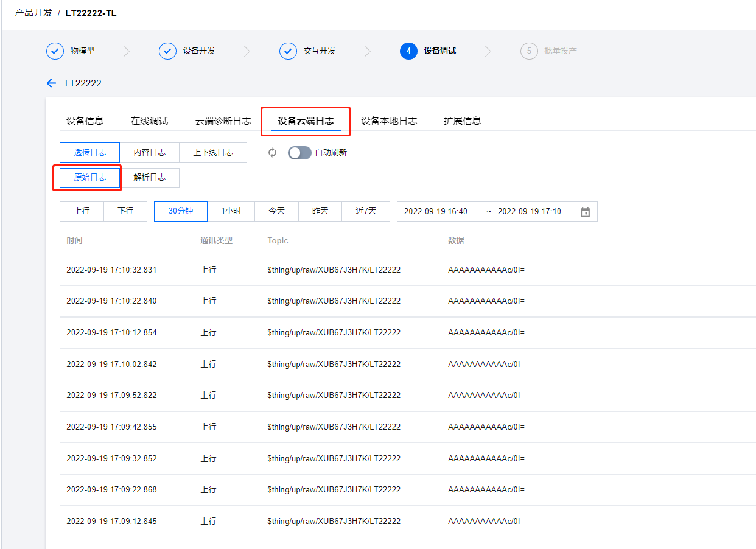Click step 2 设备开发 checkmark icon
This screenshot has height=549, width=756.
coord(167,51)
